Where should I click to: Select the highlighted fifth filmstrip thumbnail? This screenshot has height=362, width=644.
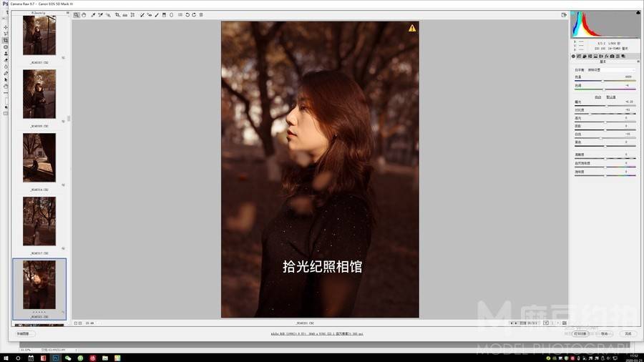click(x=39, y=285)
